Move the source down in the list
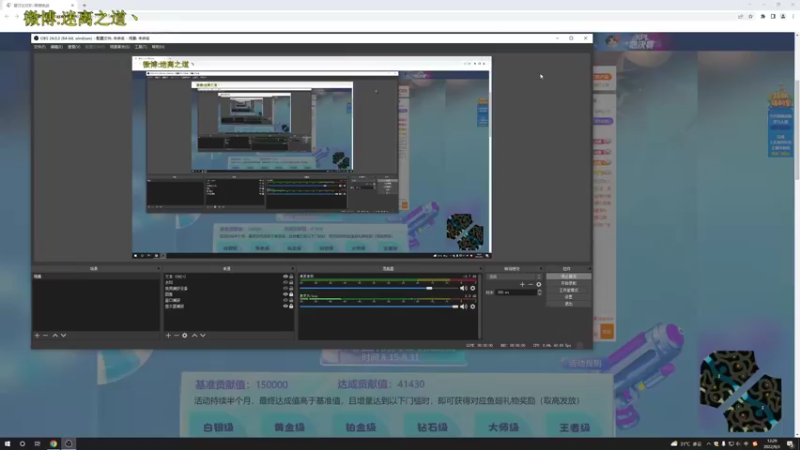Screen dimensions: 800x450 point(203,335)
